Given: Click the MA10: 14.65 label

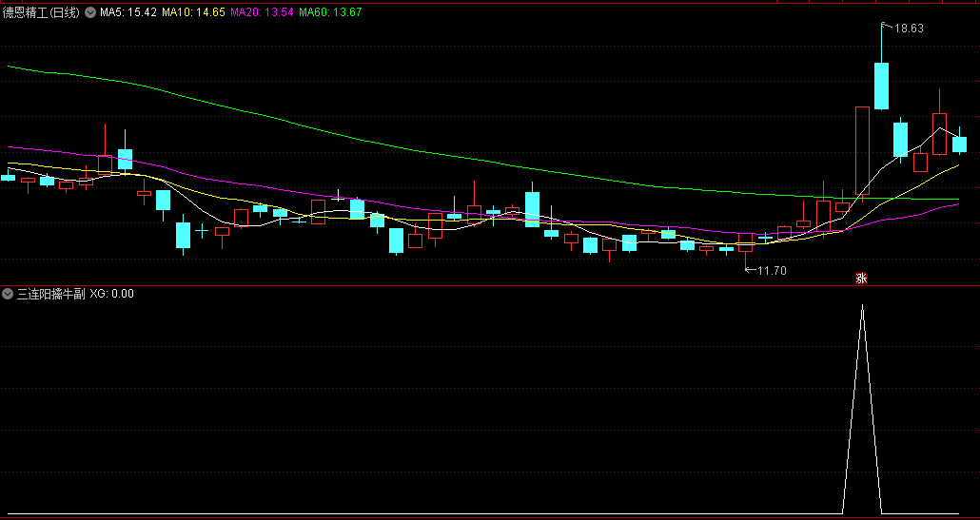Looking at the screenshot, I should pos(193,11).
